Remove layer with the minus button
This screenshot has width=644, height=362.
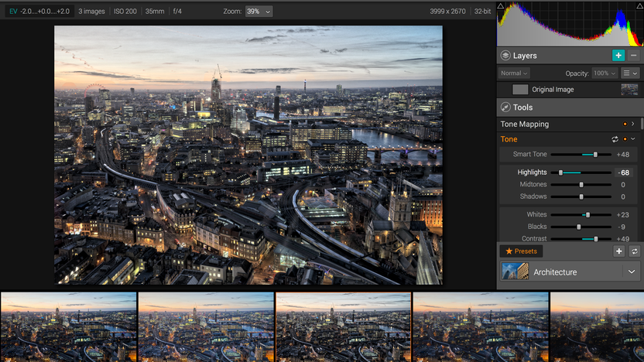coord(633,56)
